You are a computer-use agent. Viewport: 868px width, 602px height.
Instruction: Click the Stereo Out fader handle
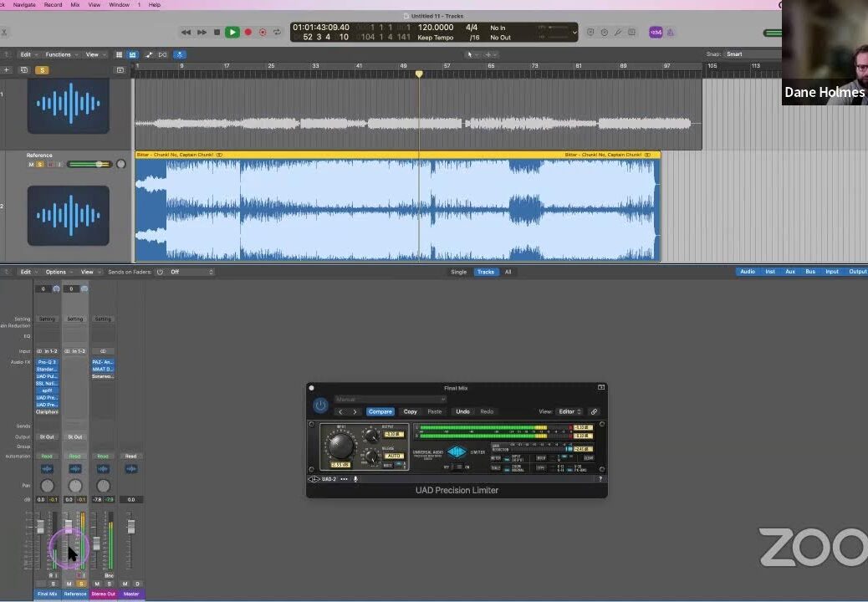[96, 543]
